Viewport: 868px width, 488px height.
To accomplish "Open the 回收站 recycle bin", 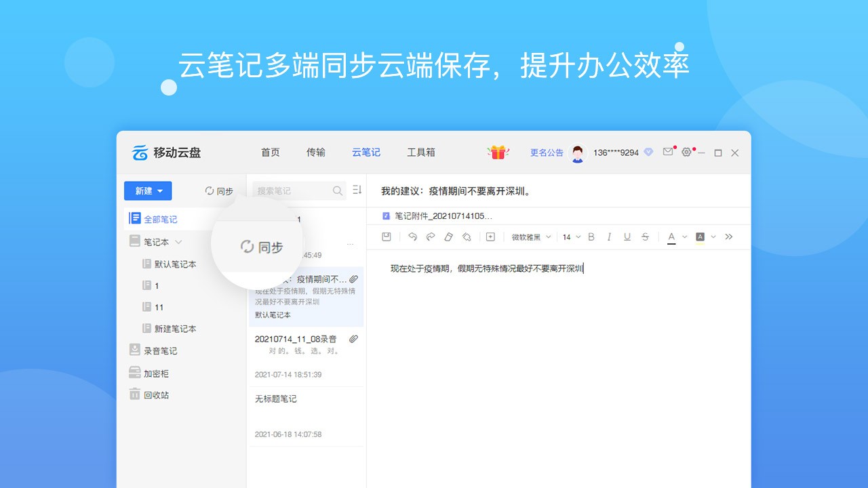I will 155,394.
